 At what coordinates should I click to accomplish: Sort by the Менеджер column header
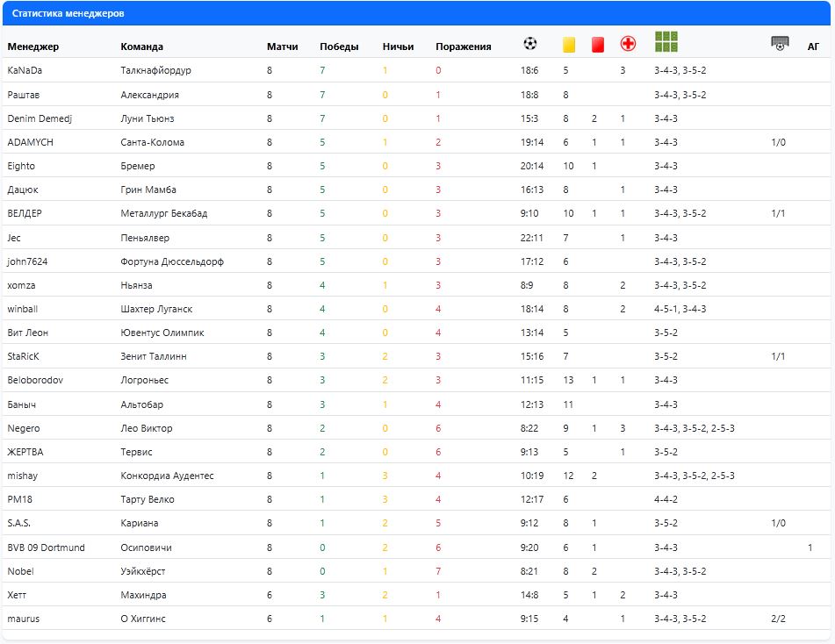pos(33,47)
